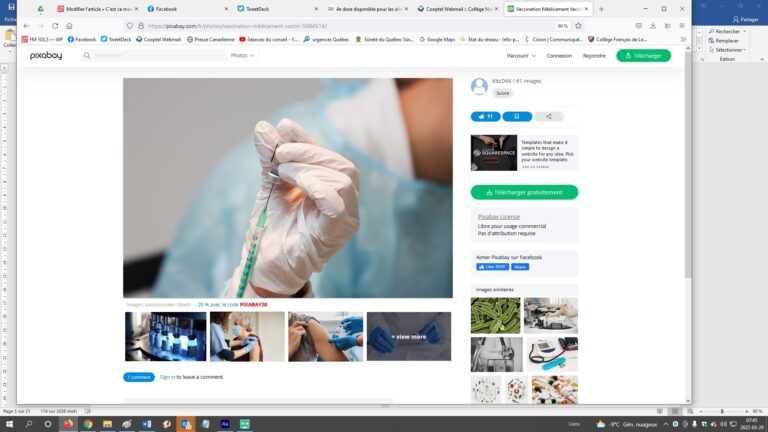768x432 pixels.
Task: Open the Windows Start menu
Action: (8, 424)
